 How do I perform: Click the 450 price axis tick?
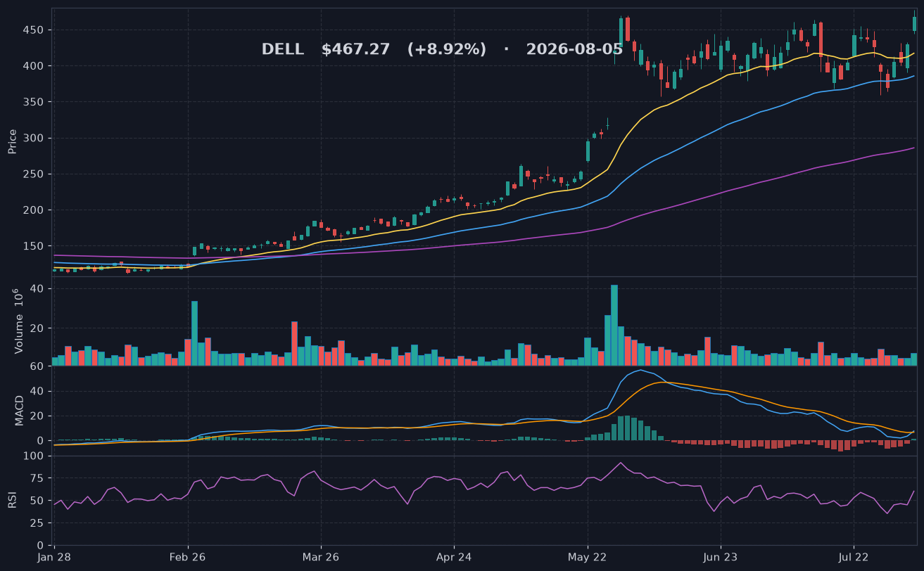tap(34, 30)
